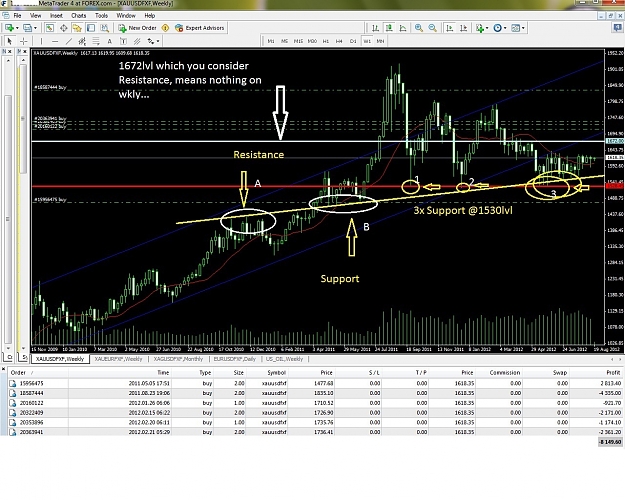This screenshot has width=625, height=500.
Task: Select the Horizontal Line drawing tool
Action: [x=55, y=41]
